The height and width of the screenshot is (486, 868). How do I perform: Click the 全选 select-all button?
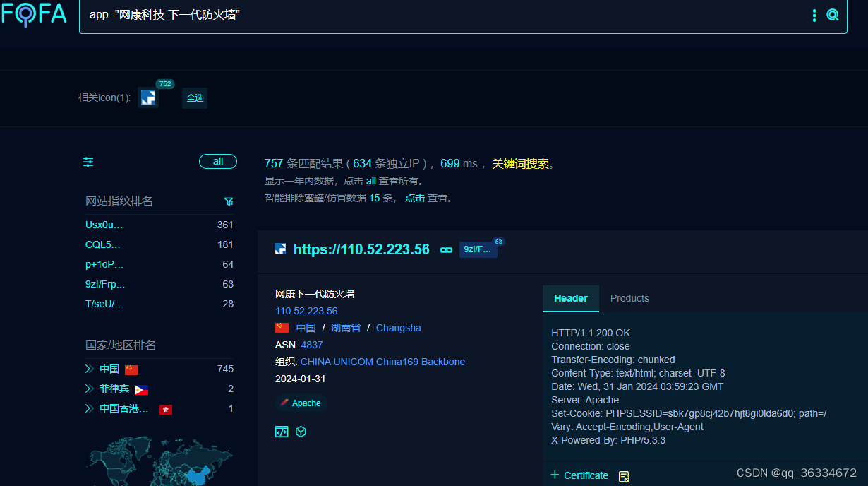coord(195,97)
